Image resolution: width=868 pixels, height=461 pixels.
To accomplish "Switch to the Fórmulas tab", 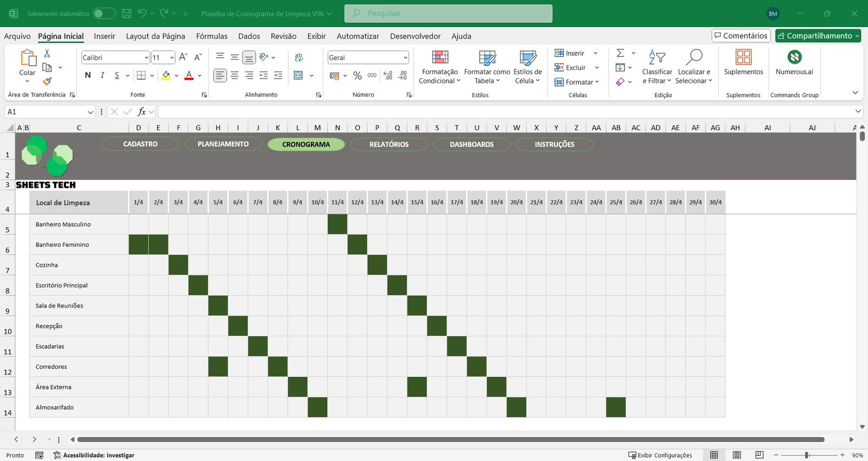I will [212, 36].
